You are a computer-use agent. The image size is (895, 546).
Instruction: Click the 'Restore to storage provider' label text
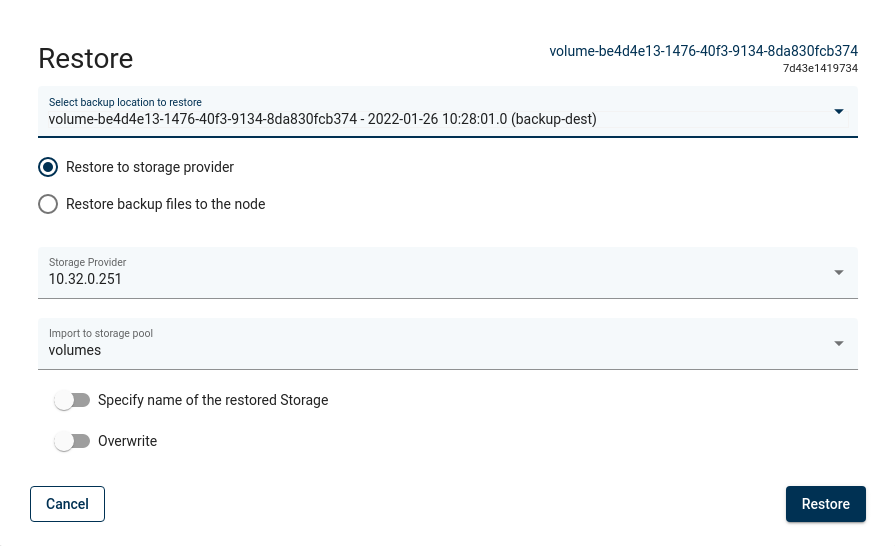150,167
